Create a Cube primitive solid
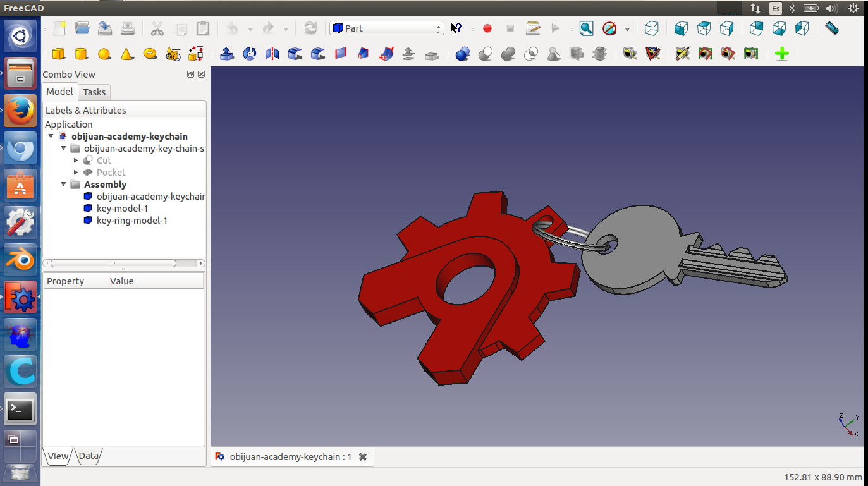Screen dimensions: 868x486 coord(59,54)
